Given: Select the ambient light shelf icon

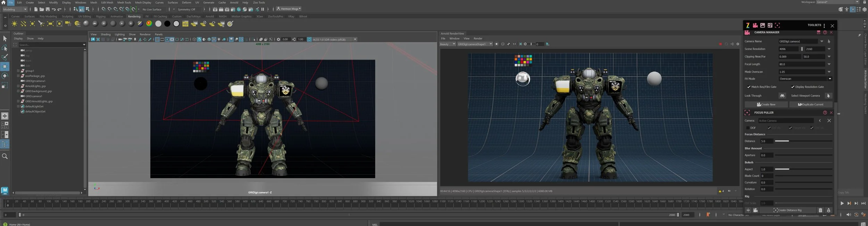Looking at the screenshot, I should click(14, 24).
